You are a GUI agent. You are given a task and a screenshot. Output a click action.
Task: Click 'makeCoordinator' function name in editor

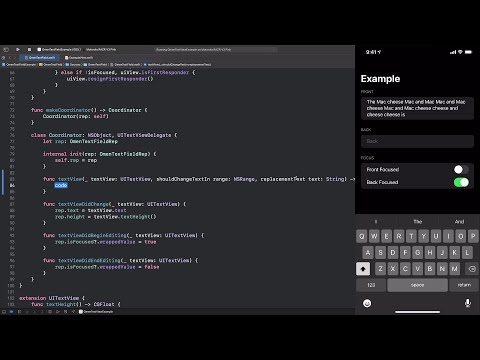(x=68, y=110)
